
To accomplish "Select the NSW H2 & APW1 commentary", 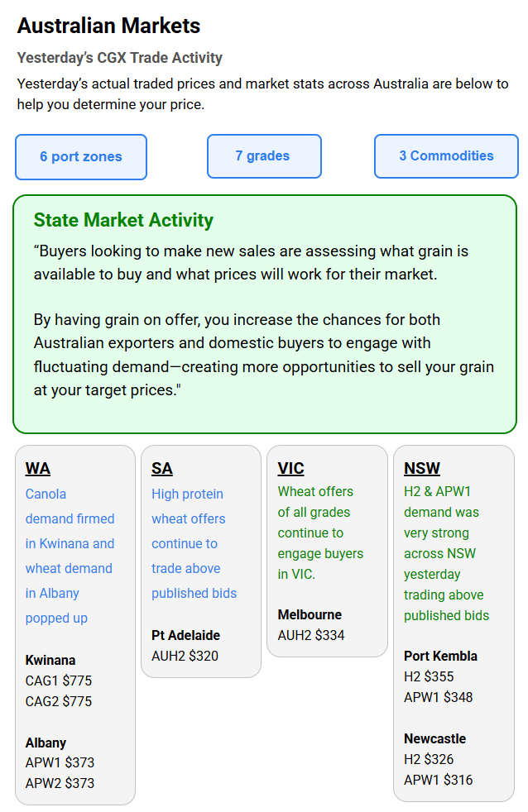I will tap(445, 553).
